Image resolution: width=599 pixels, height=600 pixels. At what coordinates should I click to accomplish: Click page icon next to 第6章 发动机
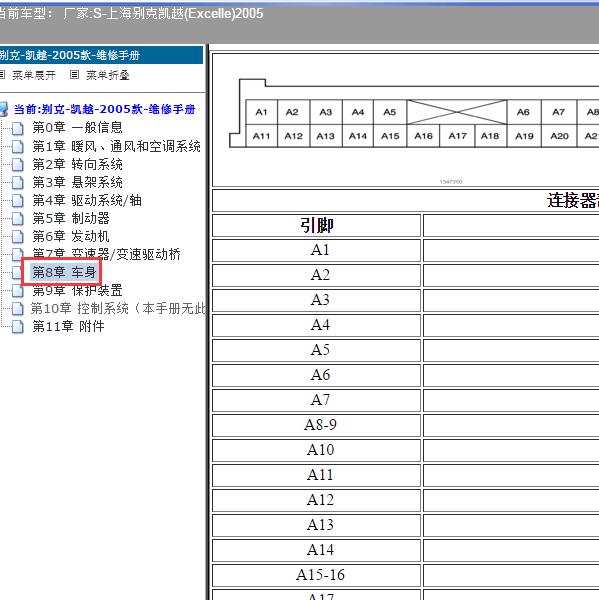[18, 237]
